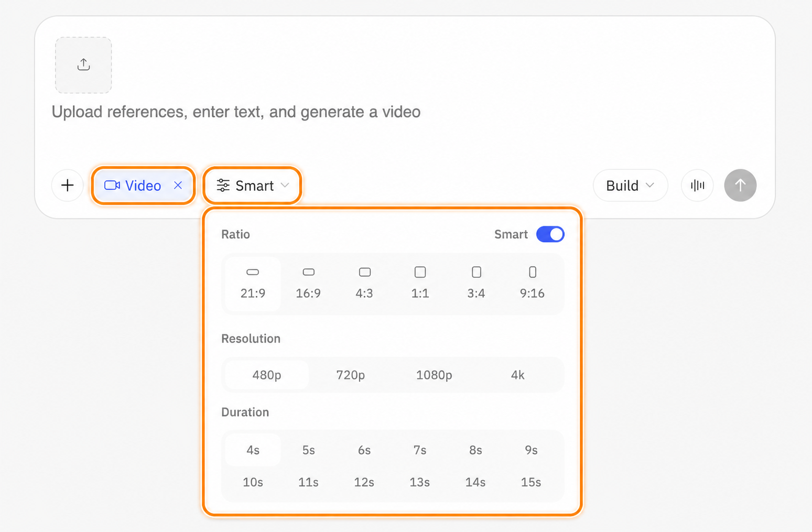Select the 21:9 aspect ratio

pyautogui.click(x=253, y=284)
